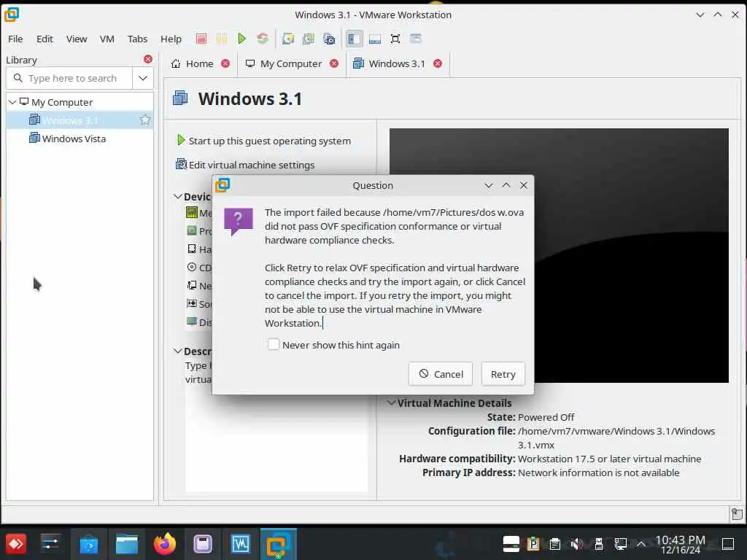
Task: Tick Never show this hint again checkbox
Action: pos(273,344)
